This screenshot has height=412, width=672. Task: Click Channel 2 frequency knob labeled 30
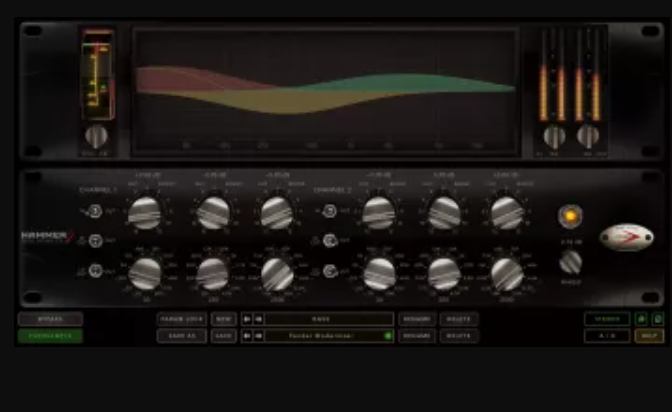click(379, 274)
